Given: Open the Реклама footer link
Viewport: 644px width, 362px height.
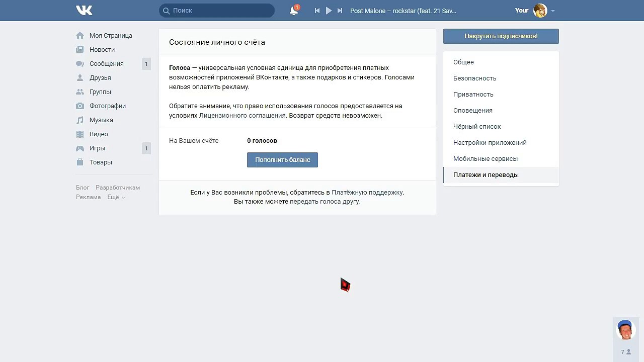Looking at the screenshot, I should [89, 197].
